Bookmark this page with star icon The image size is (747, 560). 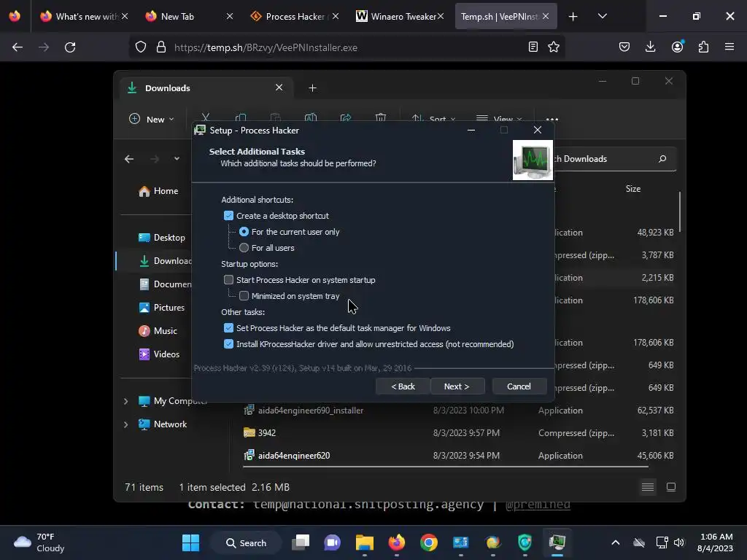point(554,47)
